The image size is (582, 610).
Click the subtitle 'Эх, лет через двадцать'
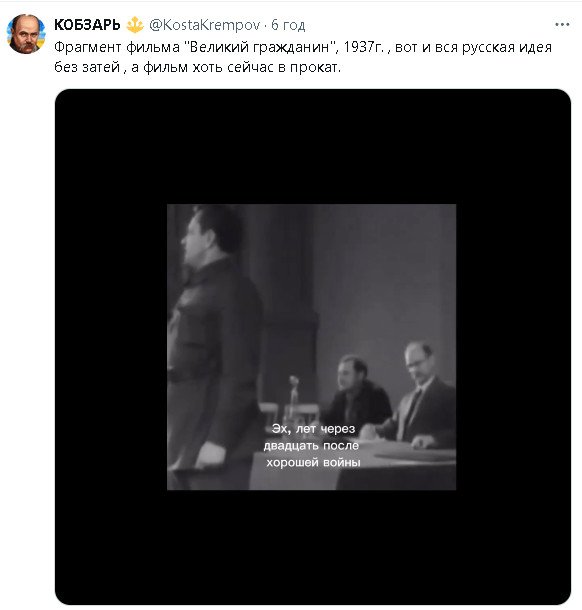pos(312,437)
